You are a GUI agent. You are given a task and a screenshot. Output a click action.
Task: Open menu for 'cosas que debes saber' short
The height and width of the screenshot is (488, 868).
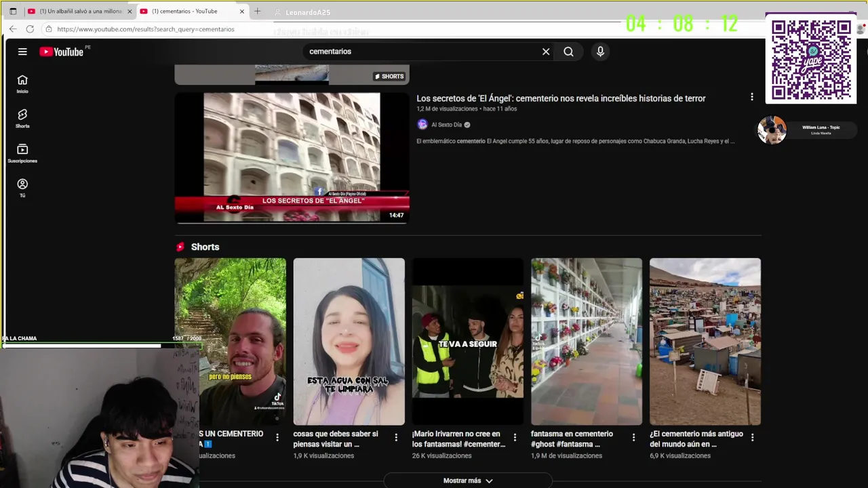point(396,438)
